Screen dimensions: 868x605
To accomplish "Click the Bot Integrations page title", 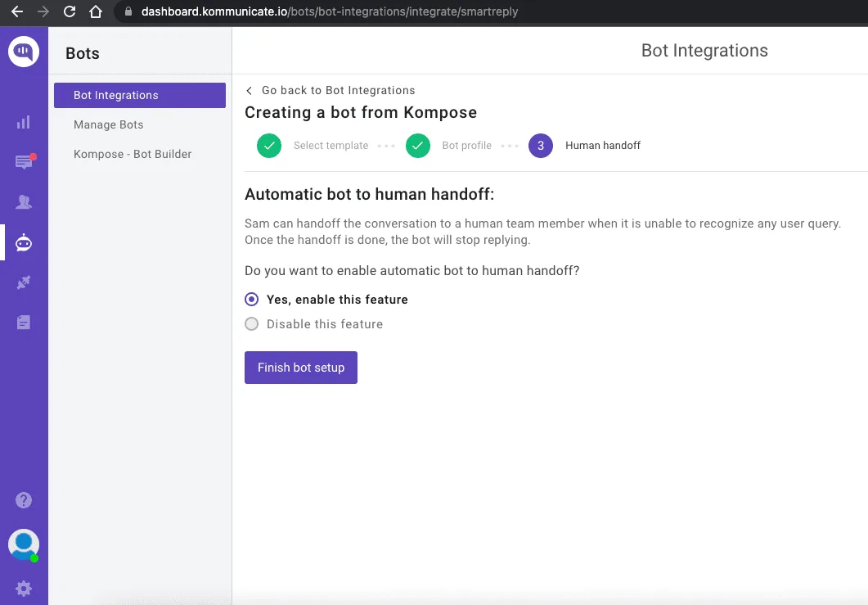I will tap(704, 51).
